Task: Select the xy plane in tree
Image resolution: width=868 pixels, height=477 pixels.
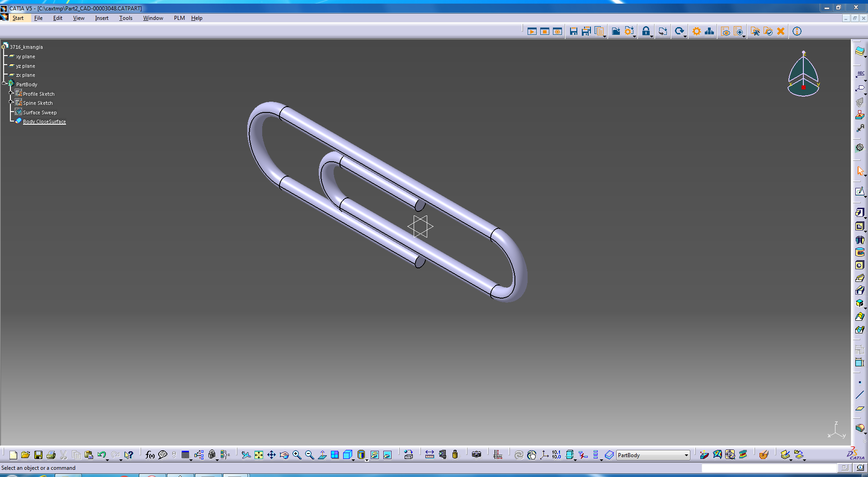Action: (25, 56)
